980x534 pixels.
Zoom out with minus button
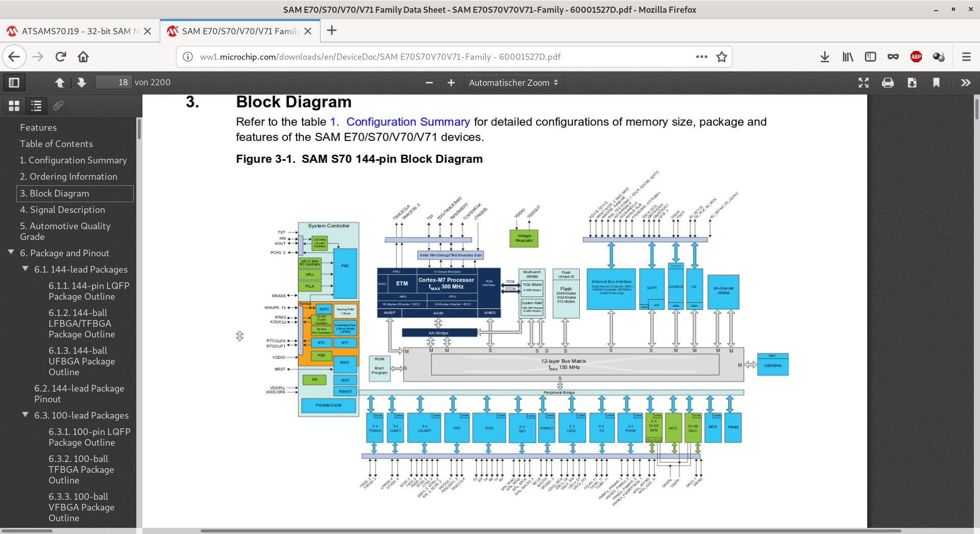[429, 83]
